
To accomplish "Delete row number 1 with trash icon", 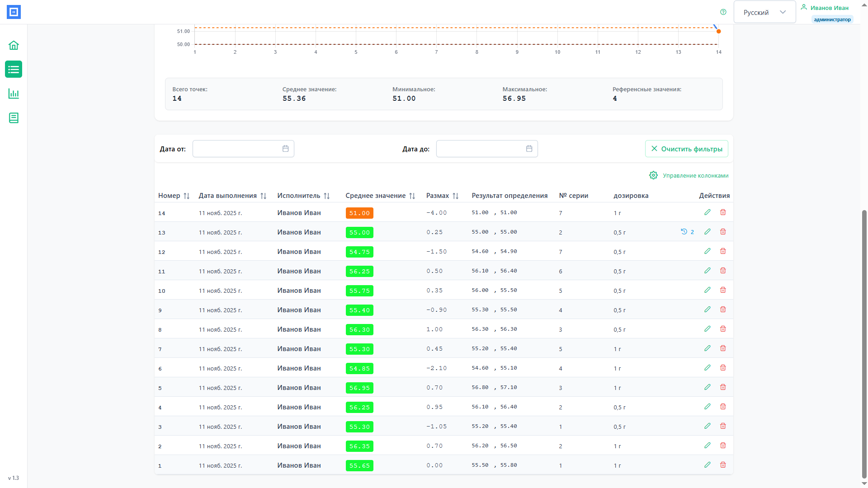I will [x=723, y=465].
